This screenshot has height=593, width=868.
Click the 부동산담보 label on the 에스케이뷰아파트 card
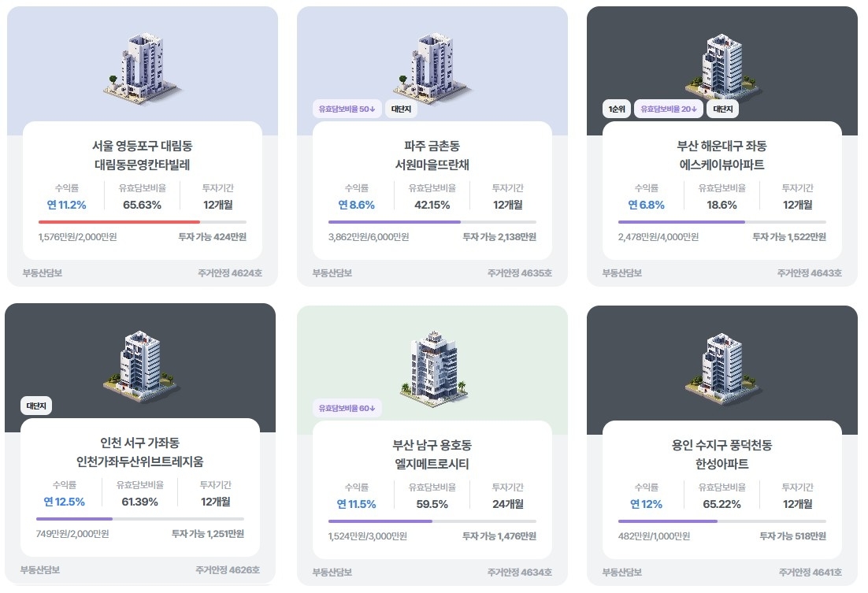[622, 273]
